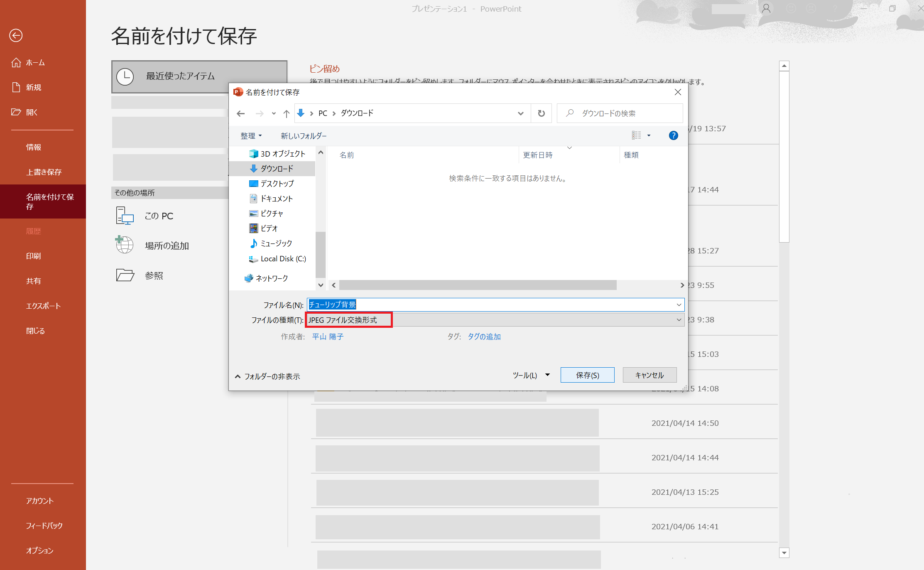Viewport: 924px width, 570px height.
Task: Open the ファイルの種類 dropdown
Action: tap(495, 320)
